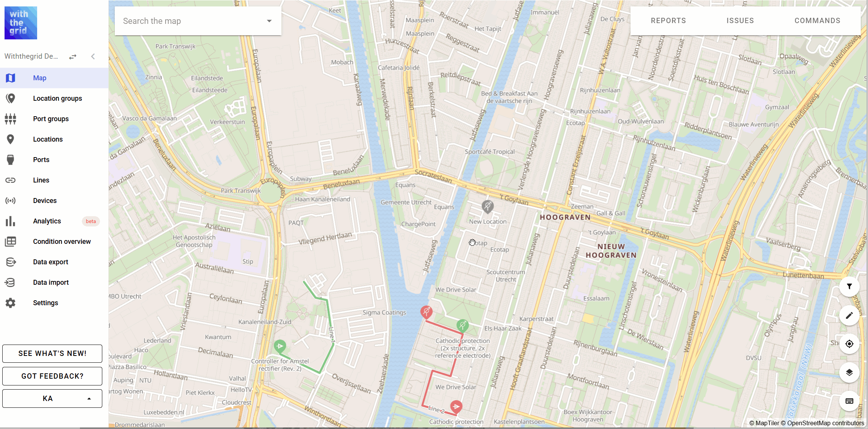Click the See What's New button

coord(52,353)
